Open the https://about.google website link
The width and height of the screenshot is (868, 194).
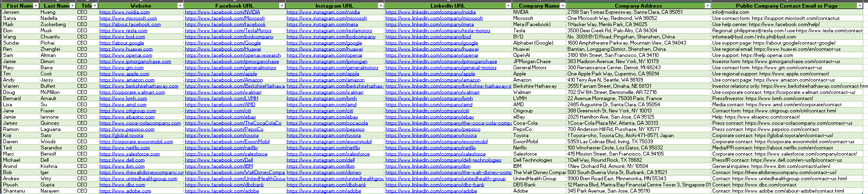click(x=122, y=43)
